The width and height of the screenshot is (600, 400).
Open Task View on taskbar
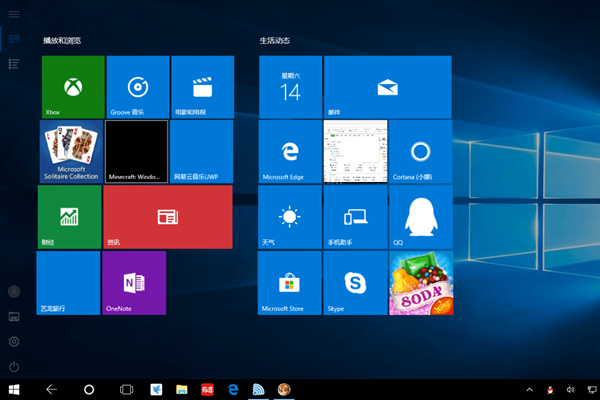(126, 390)
